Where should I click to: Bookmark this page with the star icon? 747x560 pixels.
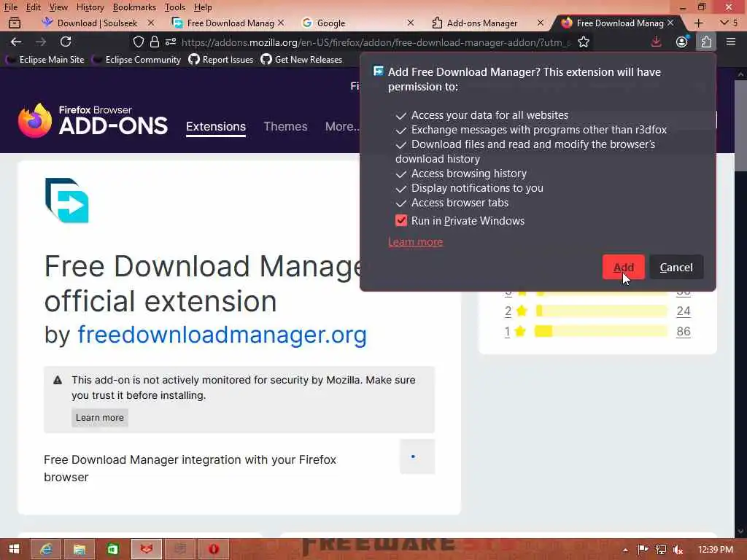tap(584, 42)
